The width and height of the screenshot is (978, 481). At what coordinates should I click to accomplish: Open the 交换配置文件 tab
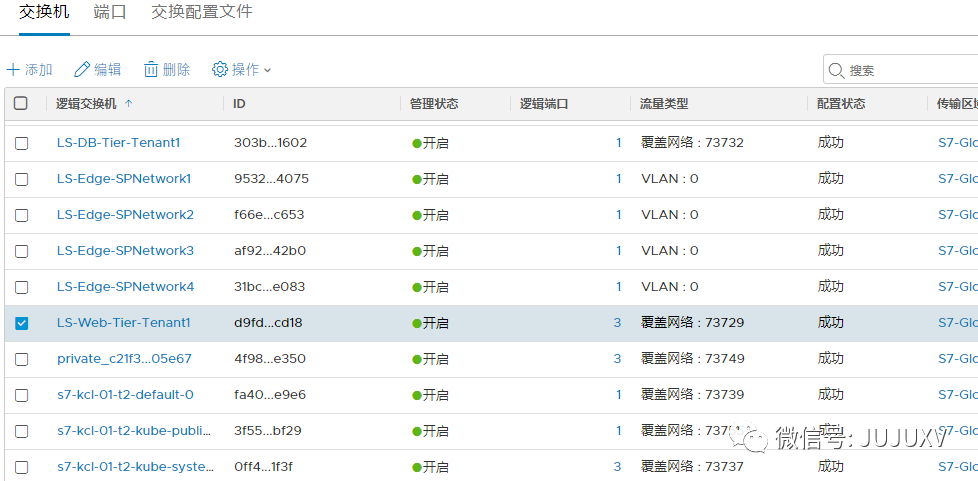click(202, 12)
